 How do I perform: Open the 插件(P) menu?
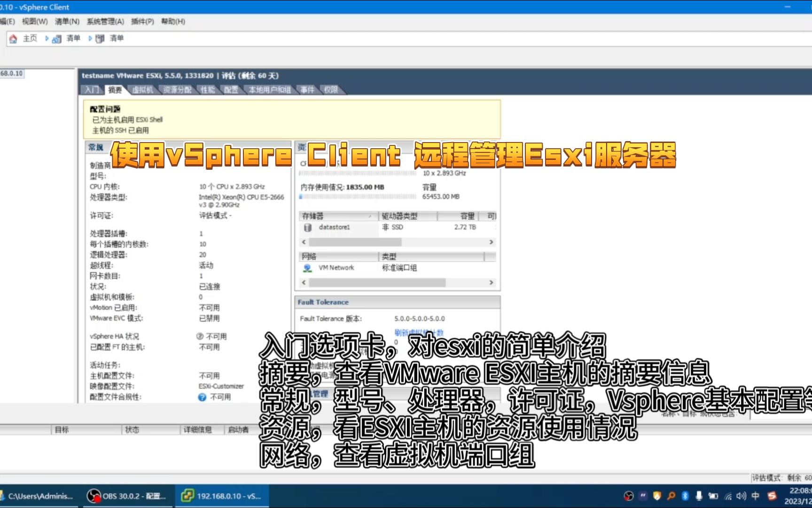click(x=142, y=22)
